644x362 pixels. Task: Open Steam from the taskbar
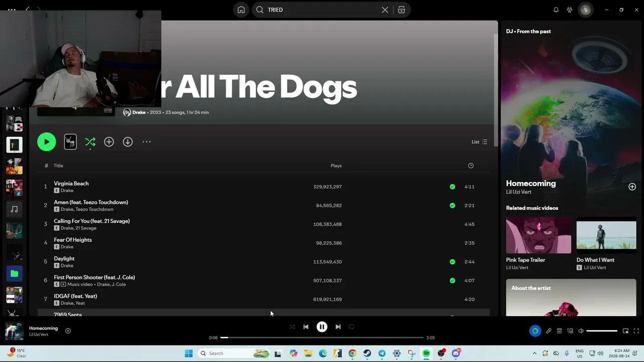click(367, 353)
